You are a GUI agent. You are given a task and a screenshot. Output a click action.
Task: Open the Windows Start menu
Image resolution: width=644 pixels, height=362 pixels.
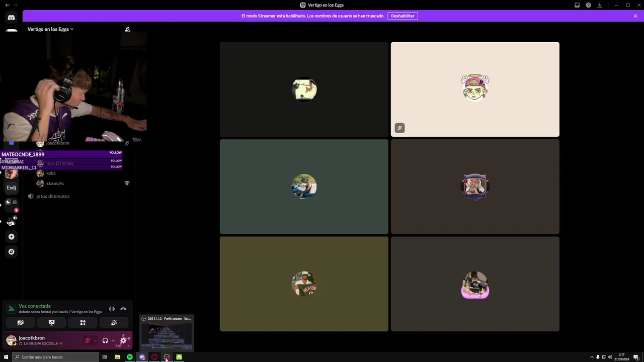coord(6,357)
